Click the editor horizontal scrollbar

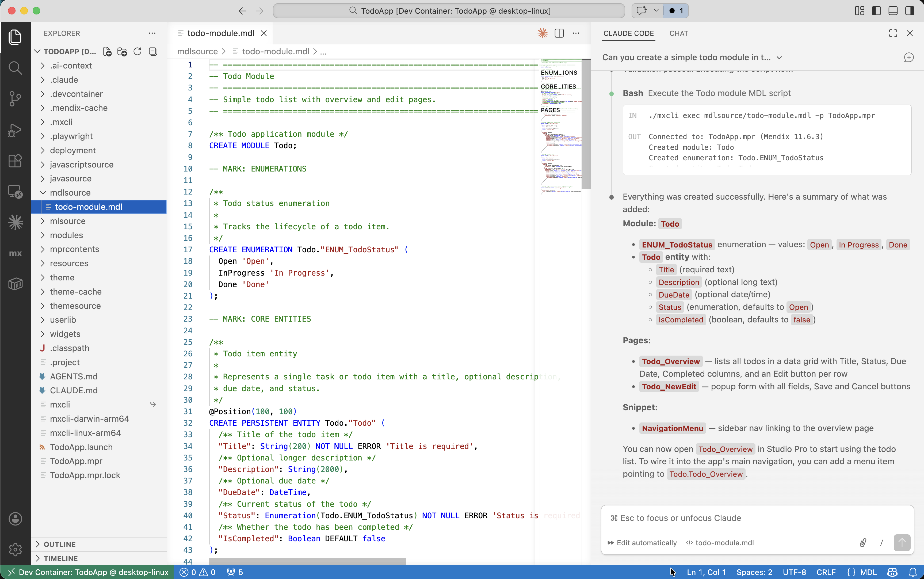307,561
